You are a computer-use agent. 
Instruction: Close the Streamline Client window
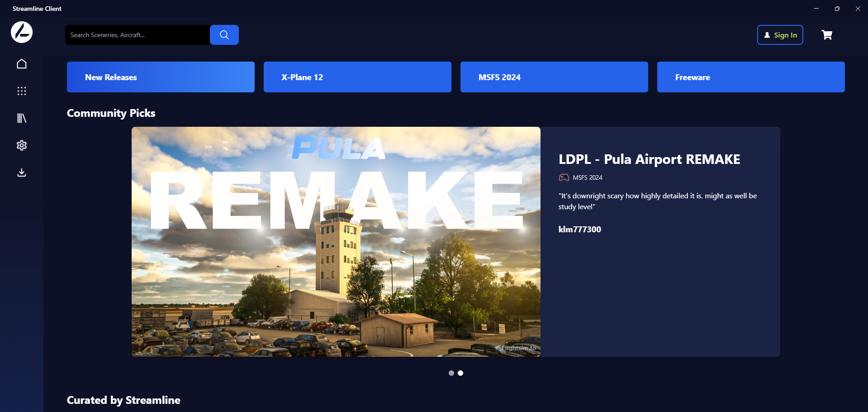tap(858, 9)
